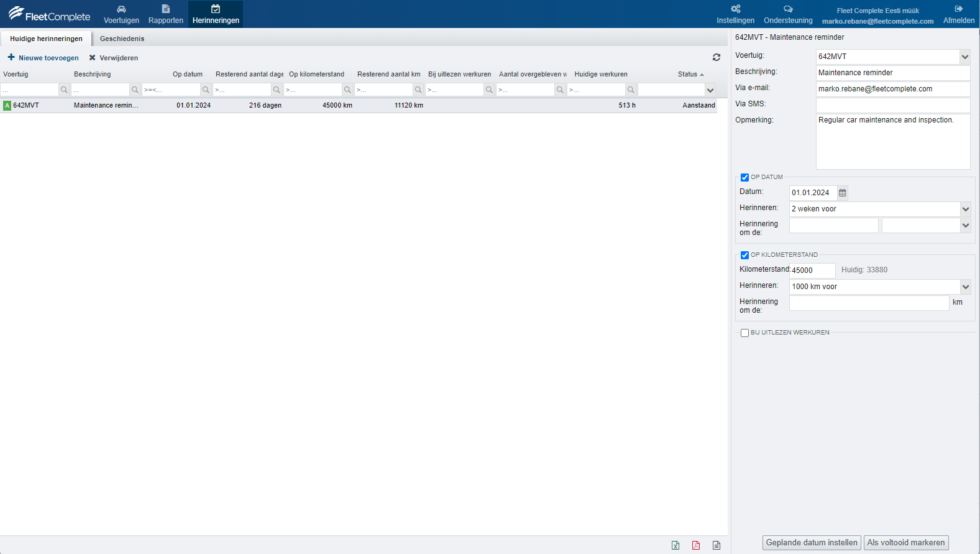Switch to the Geschiedenis tab
Screen dimensions: 980x554
122,38
